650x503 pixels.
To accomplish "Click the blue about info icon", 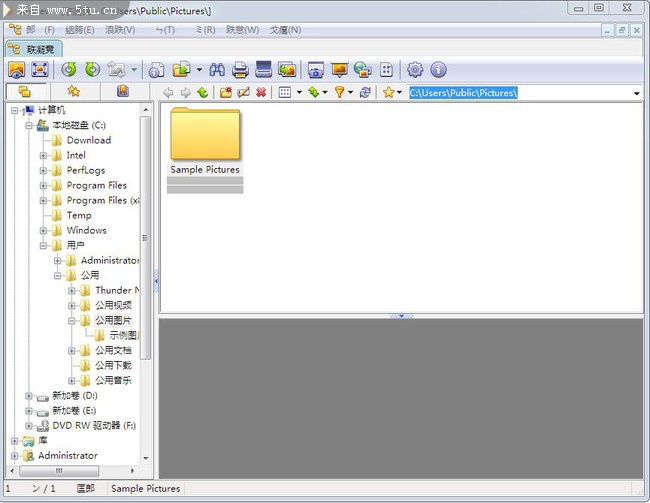I will pyautogui.click(x=439, y=70).
